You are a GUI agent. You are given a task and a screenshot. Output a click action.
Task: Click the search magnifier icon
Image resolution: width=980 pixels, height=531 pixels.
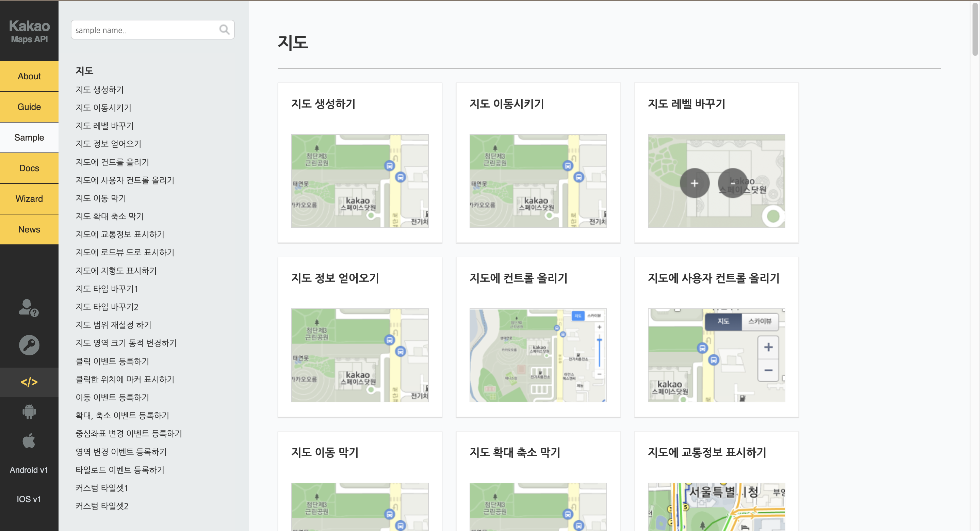click(224, 30)
